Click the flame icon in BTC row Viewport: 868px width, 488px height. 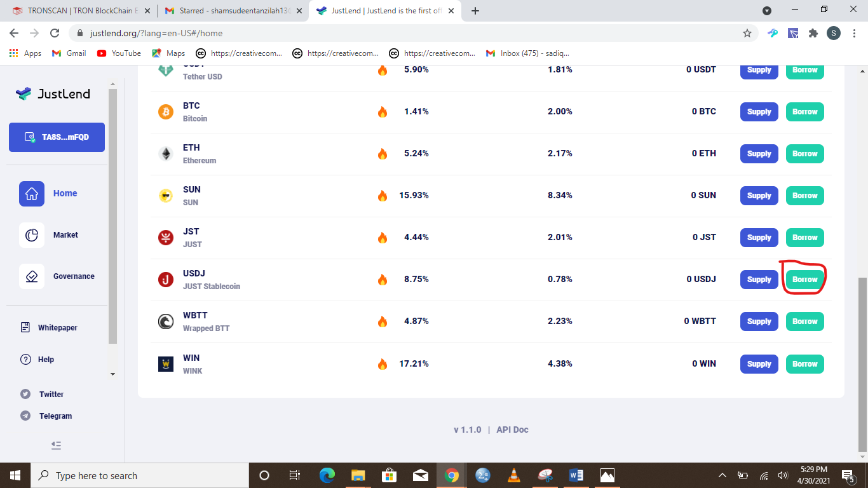pos(383,112)
